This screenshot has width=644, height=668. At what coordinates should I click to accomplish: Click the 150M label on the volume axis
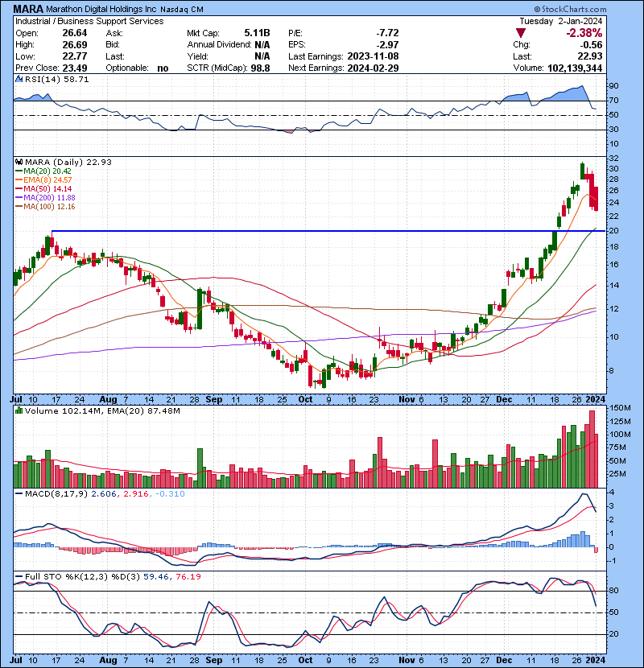[620, 408]
